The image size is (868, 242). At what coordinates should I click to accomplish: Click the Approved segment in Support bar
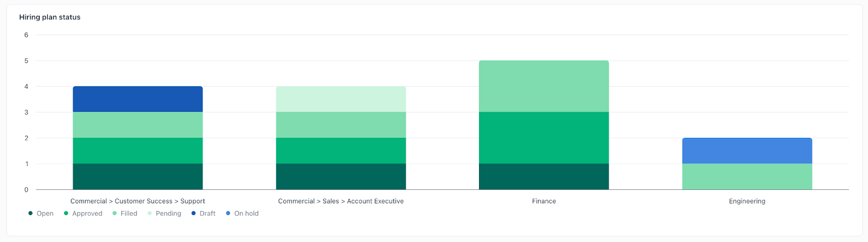pyautogui.click(x=138, y=151)
